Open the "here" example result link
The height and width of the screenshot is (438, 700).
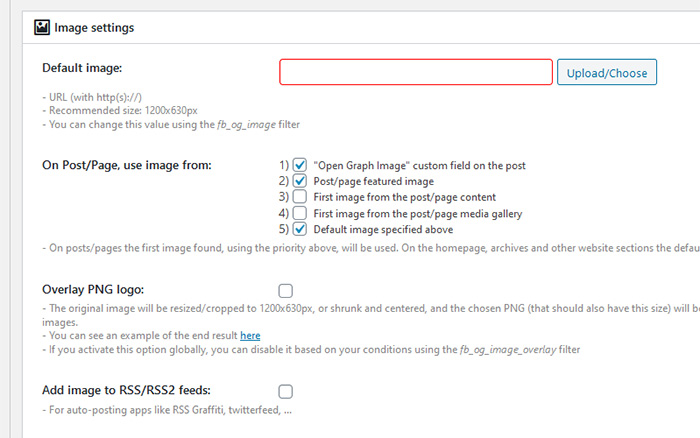pyautogui.click(x=250, y=336)
